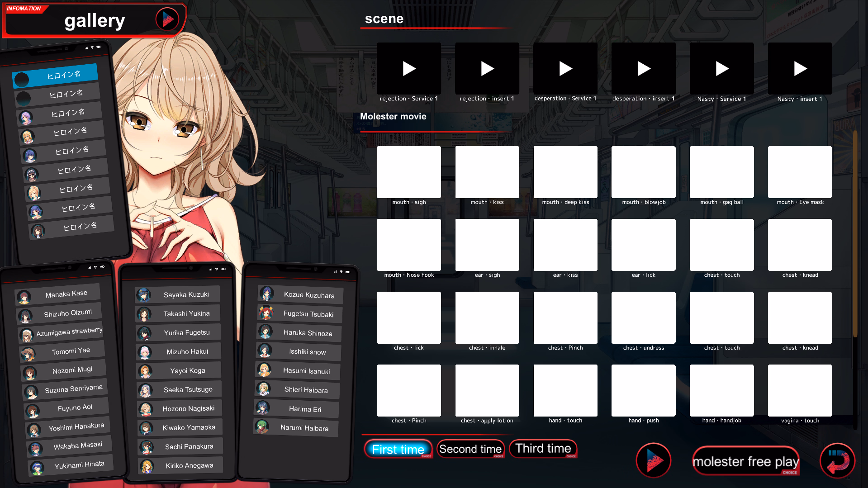Switch to Second time option
Image resolution: width=868 pixels, height=488 pixels.
pos(470,449)
